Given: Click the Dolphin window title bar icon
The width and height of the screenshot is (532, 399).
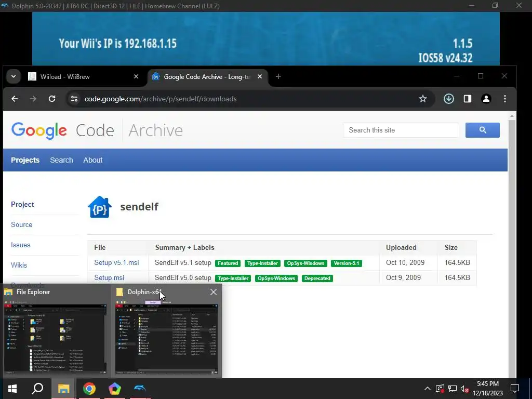Looking at the screenshot, I should [5, 6].
